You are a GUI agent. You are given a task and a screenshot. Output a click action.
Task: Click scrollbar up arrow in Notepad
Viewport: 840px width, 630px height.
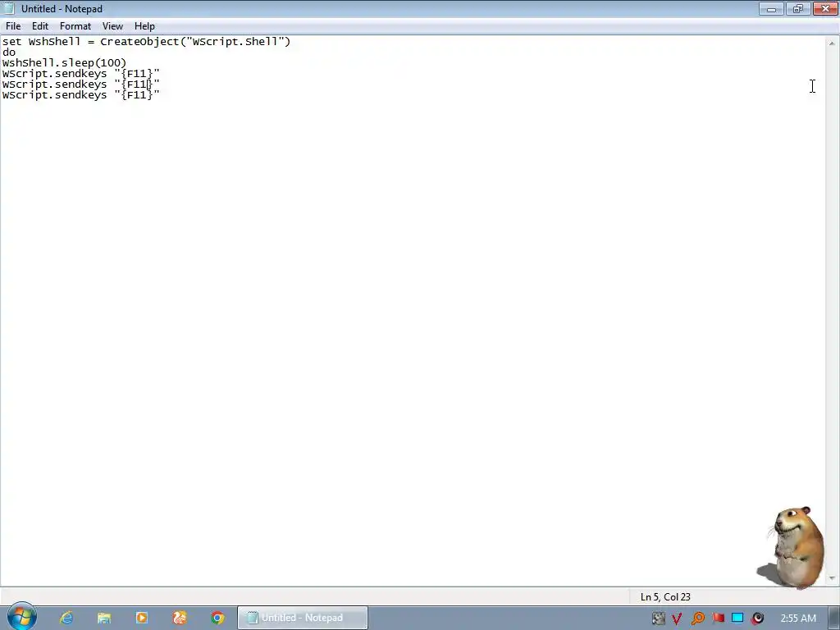coord(832,43)
